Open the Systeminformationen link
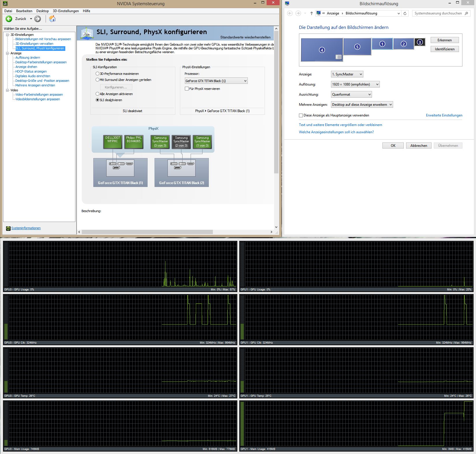 coord(26,228)
